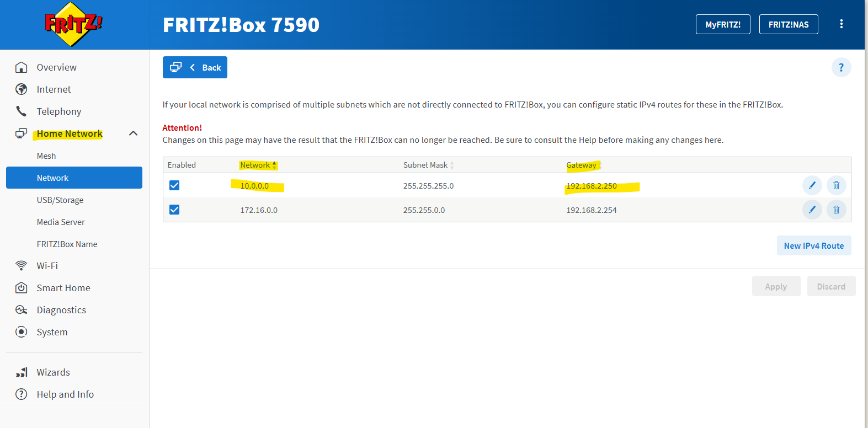Disable the 10.0.0.0 route checkbox
The image size is (868, 428).
tap(174, 185)
